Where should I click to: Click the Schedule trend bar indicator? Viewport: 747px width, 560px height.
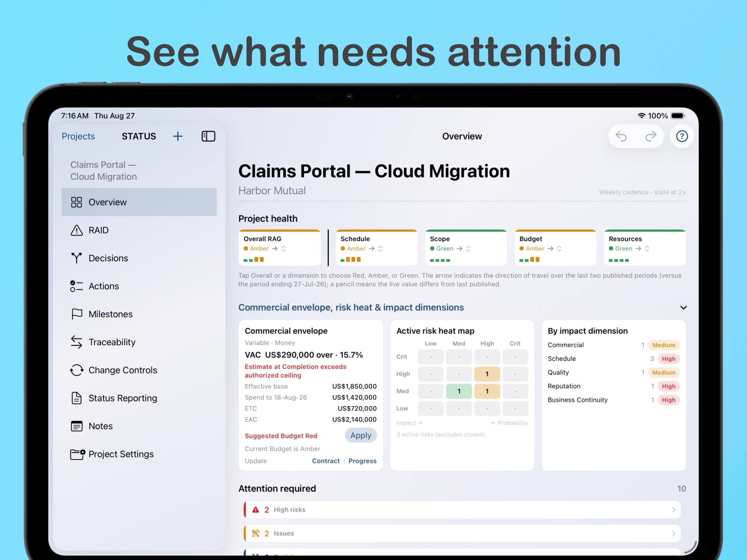coord(351,259)
